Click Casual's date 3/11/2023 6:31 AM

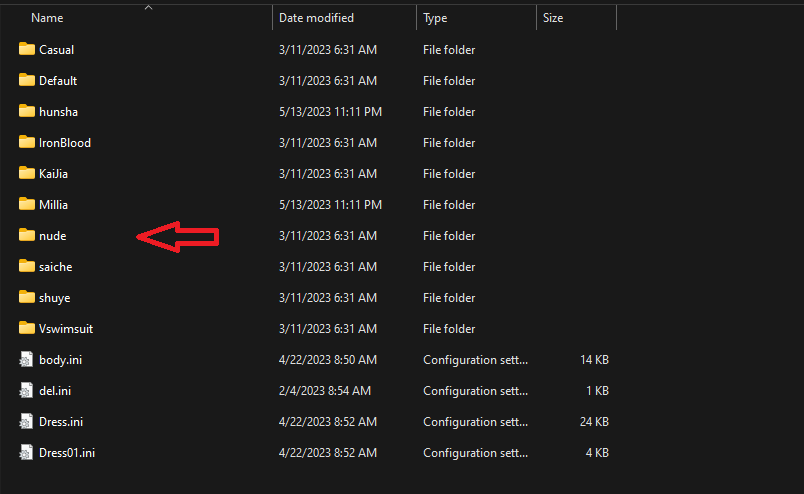coord(328,50)
